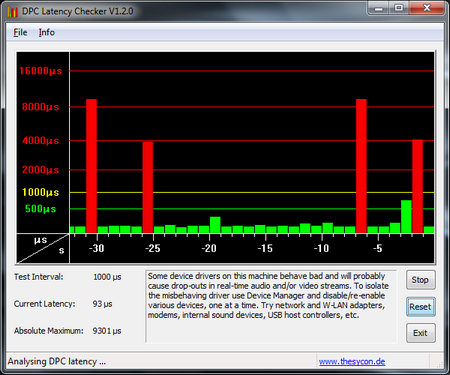Image resolution: width=450 pixels, height=375 pixels.
Task: Click the Test Interval label
Action: click(x=39, y=277)
